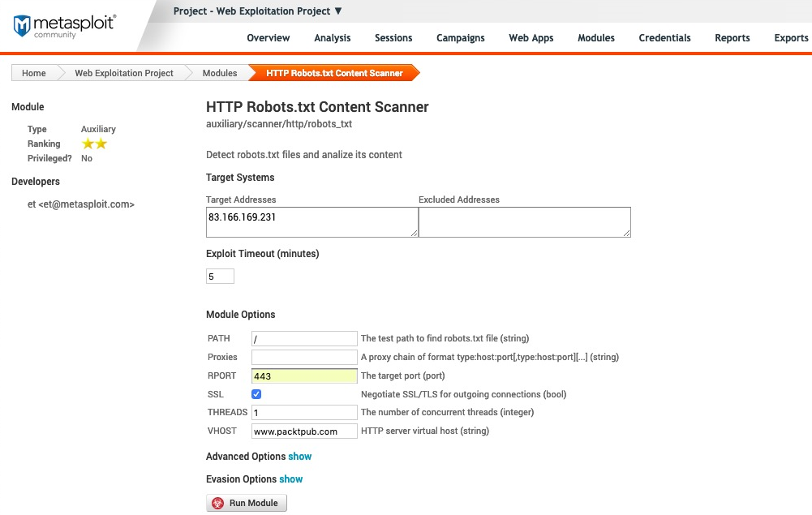Open the Overview tab
812x515 pixels.
(x=269, y=38)
